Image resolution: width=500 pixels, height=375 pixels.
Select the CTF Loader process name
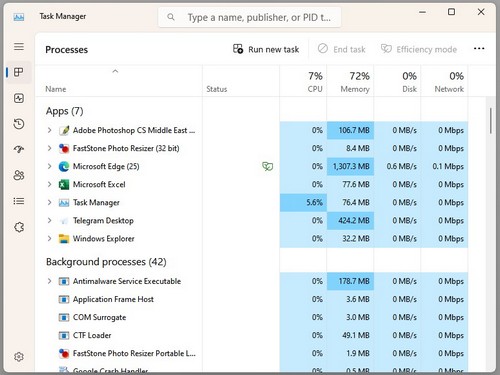pyautogui.click(x=92, y=335)
